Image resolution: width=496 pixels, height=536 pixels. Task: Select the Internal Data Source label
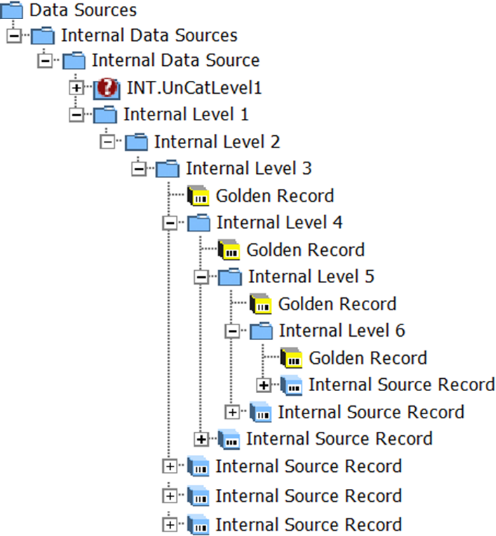pyautogui.click(x=176, y=61)
